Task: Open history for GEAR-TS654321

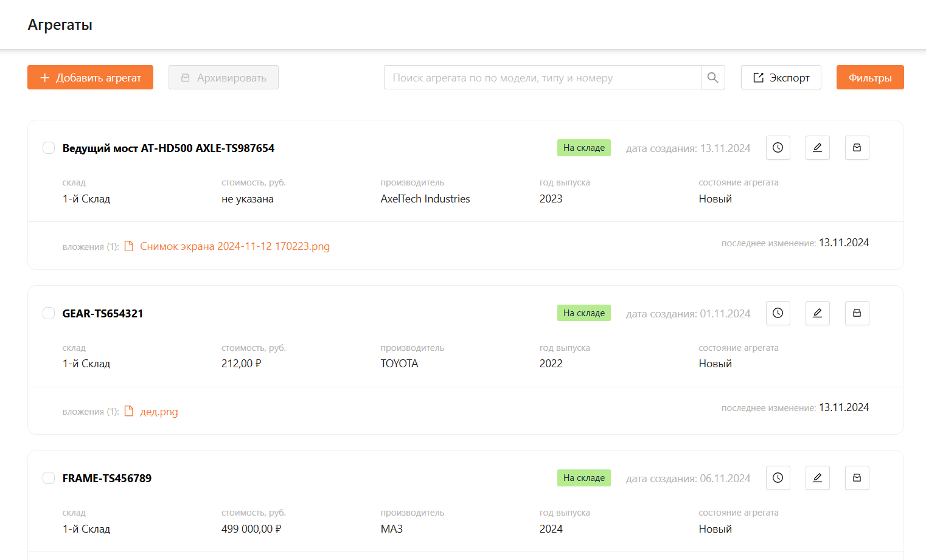Action: [778, 313]
